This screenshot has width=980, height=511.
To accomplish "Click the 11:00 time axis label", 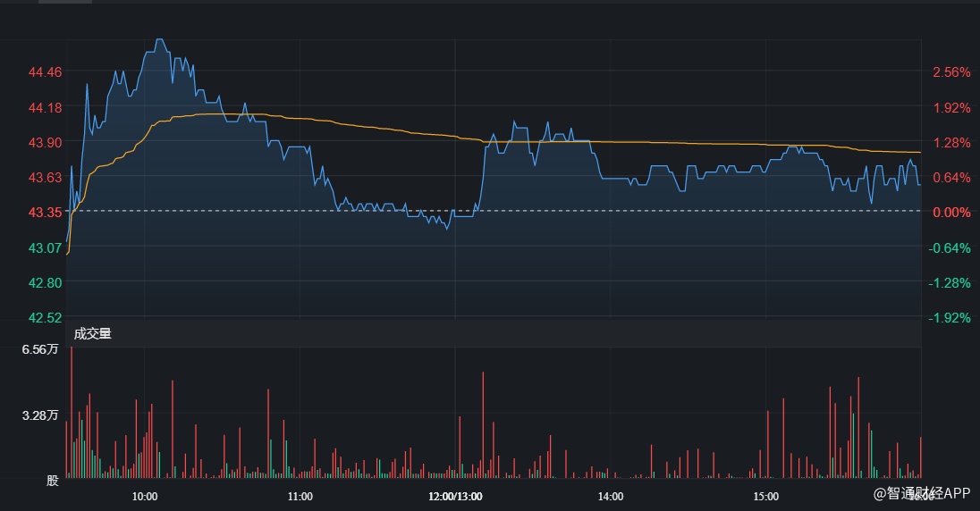I will click(x=300, y=497).
